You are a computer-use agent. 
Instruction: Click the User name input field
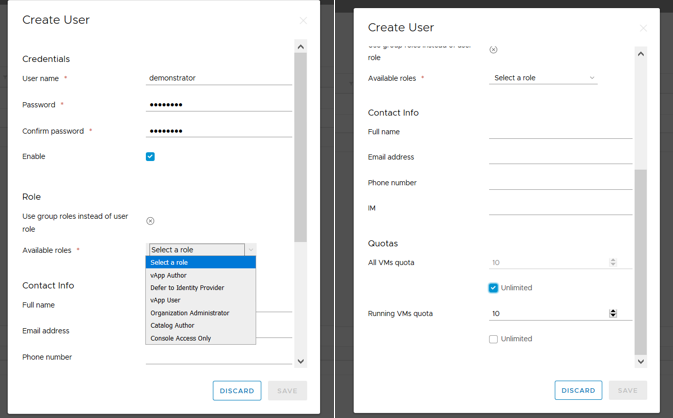click(x=218, y=78)
